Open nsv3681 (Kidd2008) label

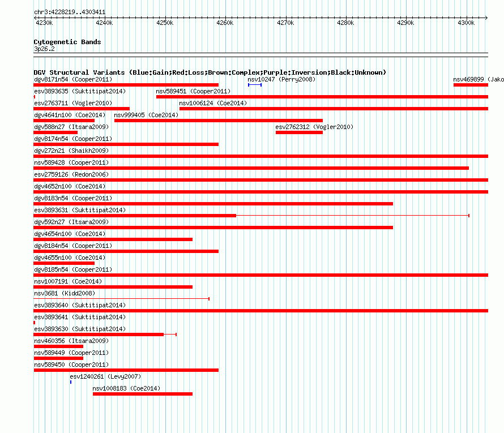(x=65, y=293)
